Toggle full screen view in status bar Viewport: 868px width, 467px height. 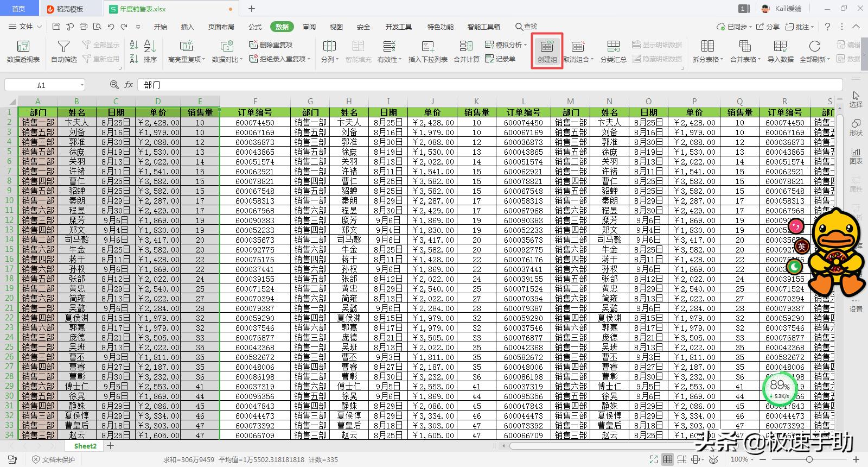[654, 459]
